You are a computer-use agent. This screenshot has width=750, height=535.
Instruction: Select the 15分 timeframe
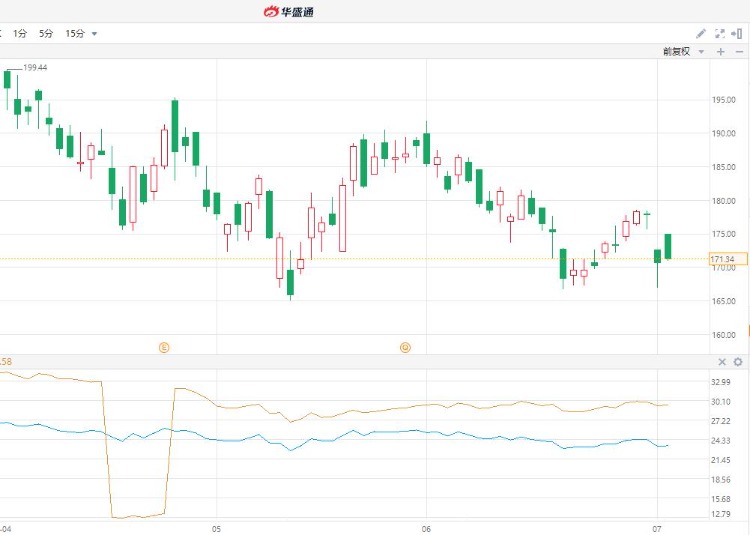coord(75,34)
